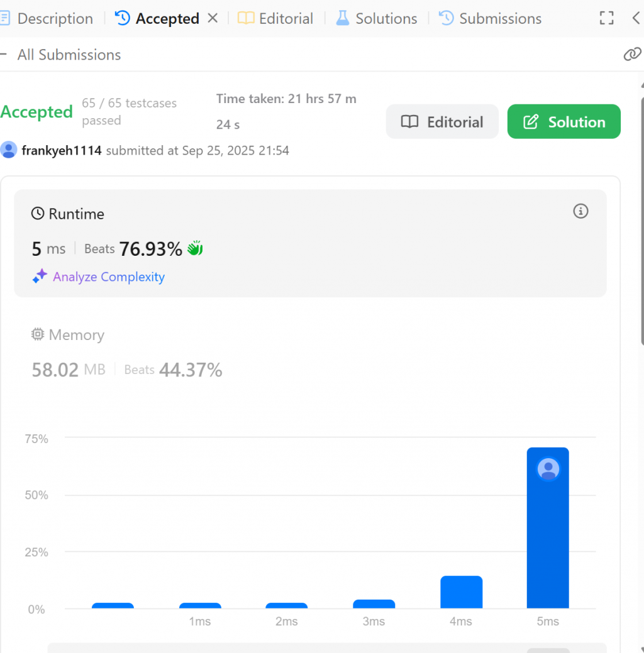Click the Accepted status text
This screenshot has height=653, width=644.
pyautogui.click(x=36, y=112)
